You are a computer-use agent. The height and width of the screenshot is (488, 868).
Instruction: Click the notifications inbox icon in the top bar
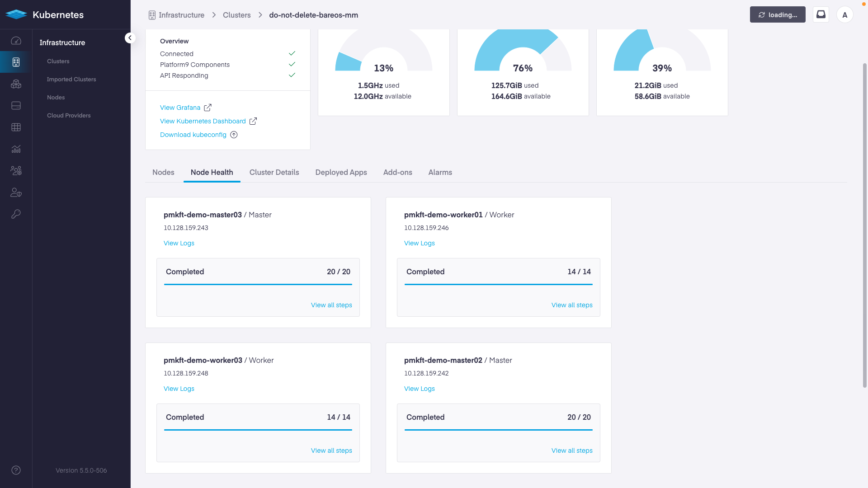click(821, 14)
